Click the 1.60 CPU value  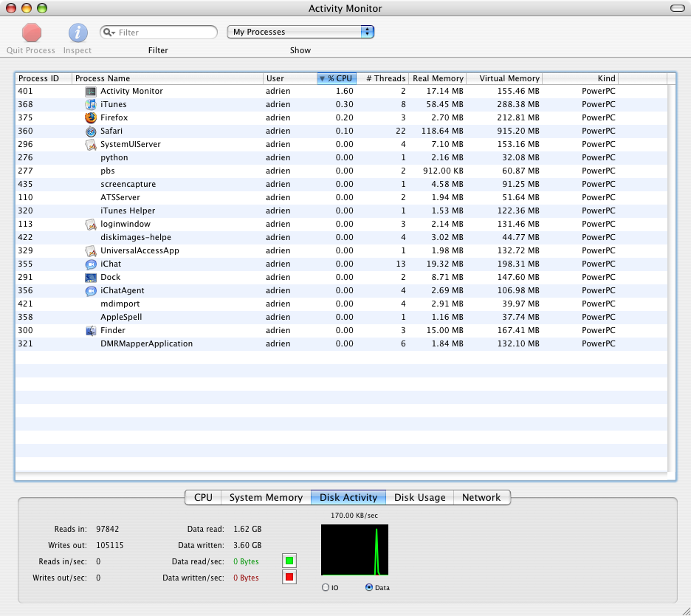coord(344,92)
